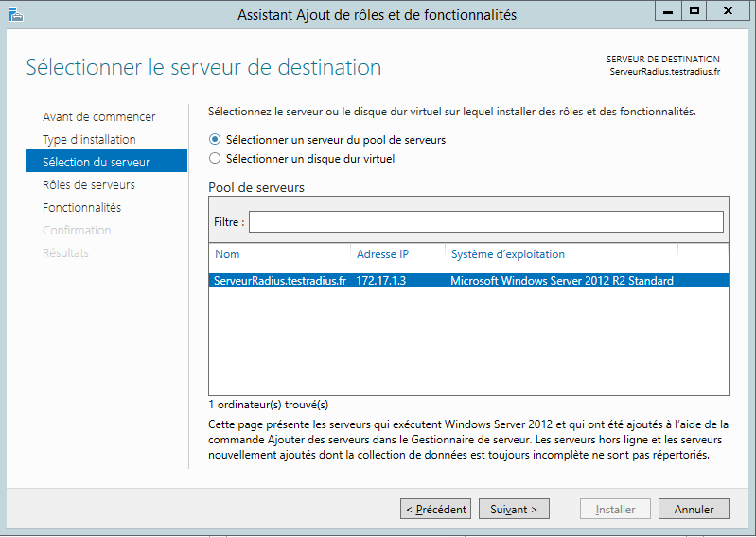Maximize the wizard window

click(x=694, y=11)
